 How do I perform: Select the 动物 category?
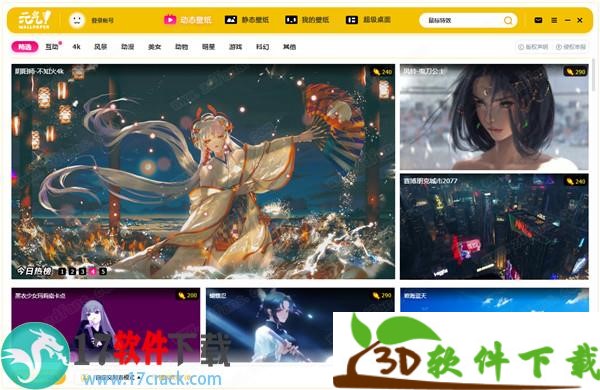(x=181, y=47)
